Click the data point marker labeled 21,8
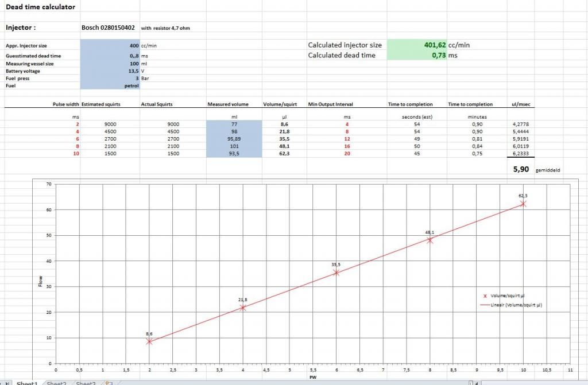Viewport: 588px width, 385px height. pos(243,308)
